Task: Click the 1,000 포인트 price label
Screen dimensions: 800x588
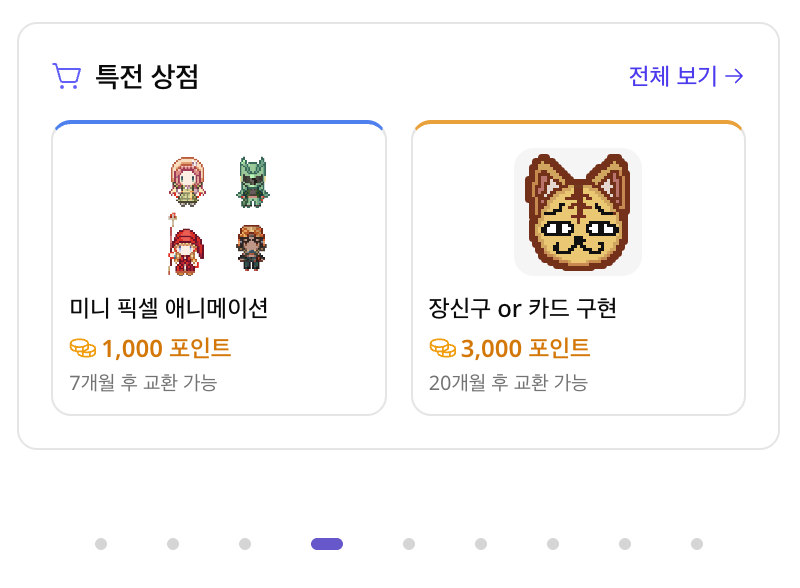Action: tap(166, 348)
